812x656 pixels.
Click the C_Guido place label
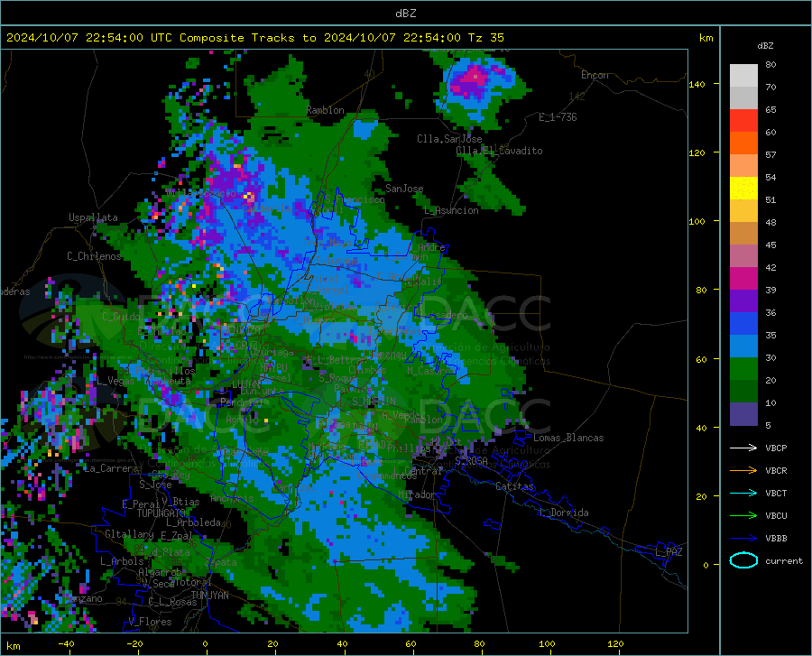point(121,317)
